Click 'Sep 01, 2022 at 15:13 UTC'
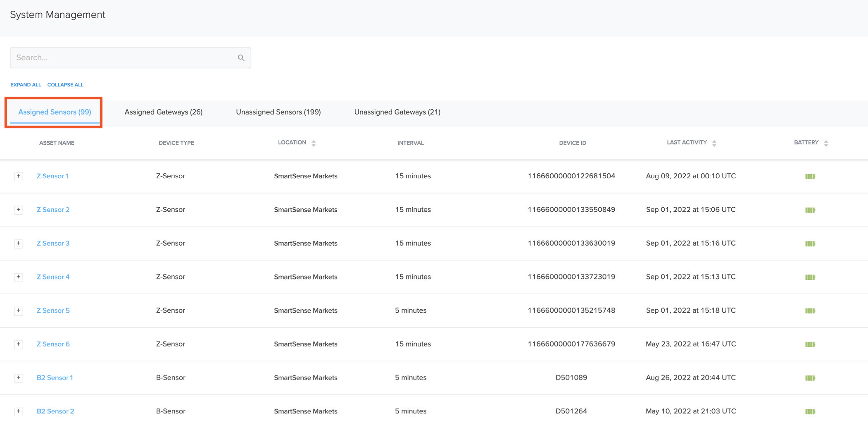Screen dimensions: 868x425 691,277
